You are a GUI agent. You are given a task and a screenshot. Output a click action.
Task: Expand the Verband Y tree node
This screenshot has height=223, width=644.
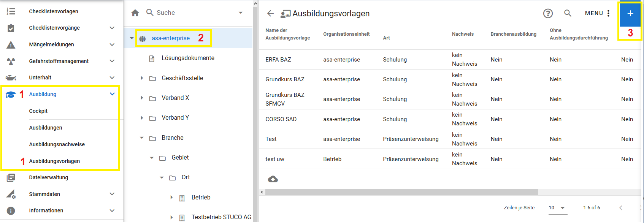(142, 118)
